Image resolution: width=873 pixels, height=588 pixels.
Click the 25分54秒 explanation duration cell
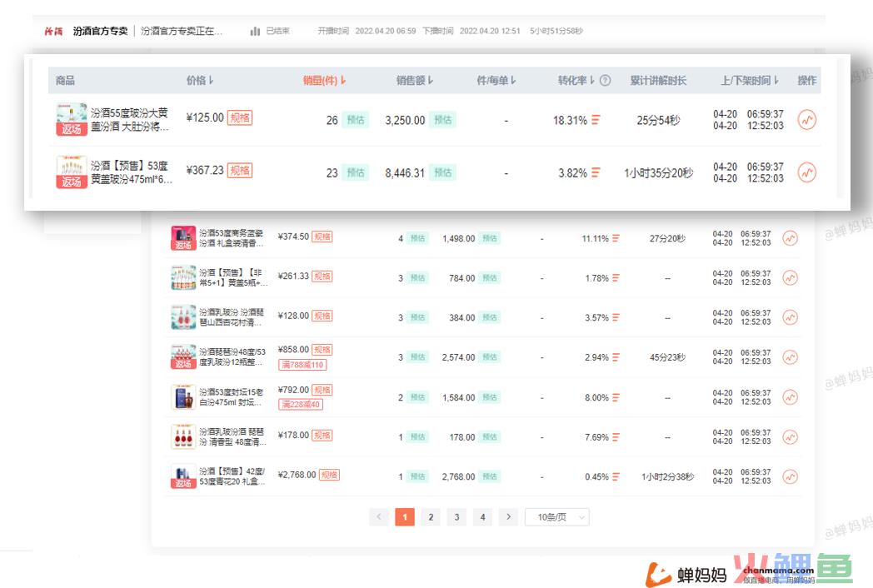pos(659,120)
